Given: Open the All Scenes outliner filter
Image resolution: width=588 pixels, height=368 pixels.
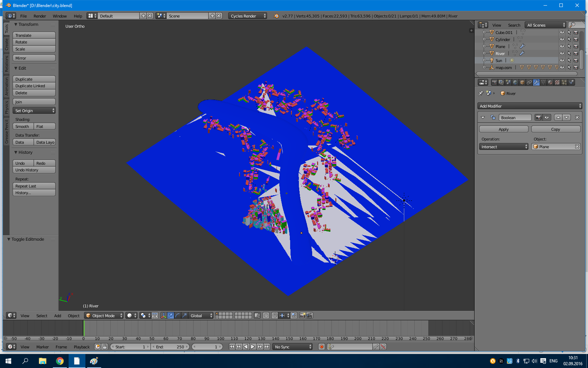Looking at the screenshot, I should pyautogui.click(x=546, y=25).
